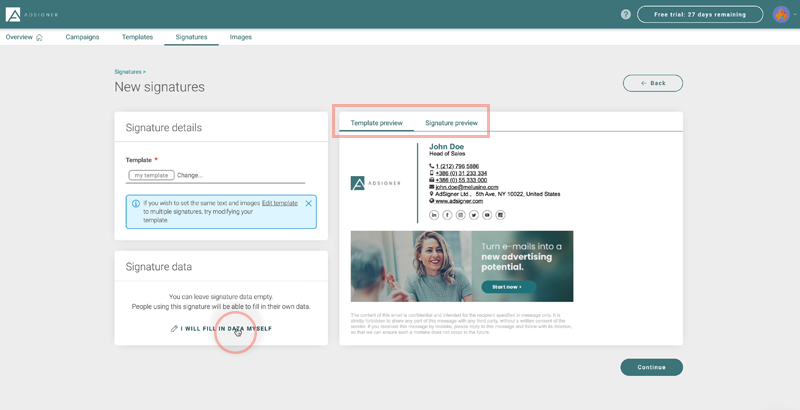Image resolution: width=800 pixels, height=410 pixels.
Task: Click the pencil icon beside I will fill in data
Action: pyautogui.click(x=174, y=328)
